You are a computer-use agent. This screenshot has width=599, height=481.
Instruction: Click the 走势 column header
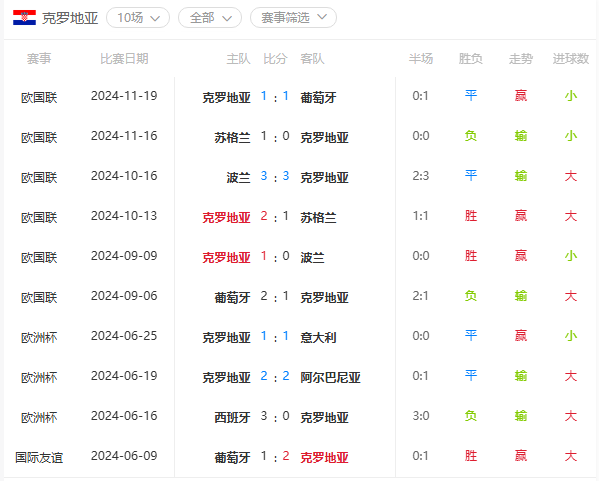521,59
